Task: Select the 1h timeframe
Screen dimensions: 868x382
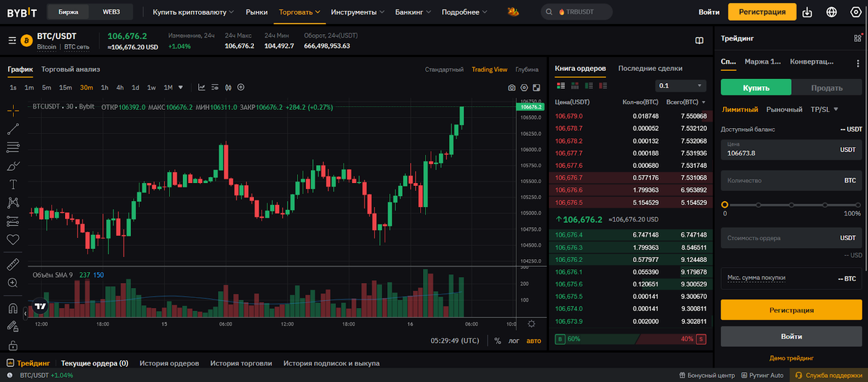Action: (104, 88)
